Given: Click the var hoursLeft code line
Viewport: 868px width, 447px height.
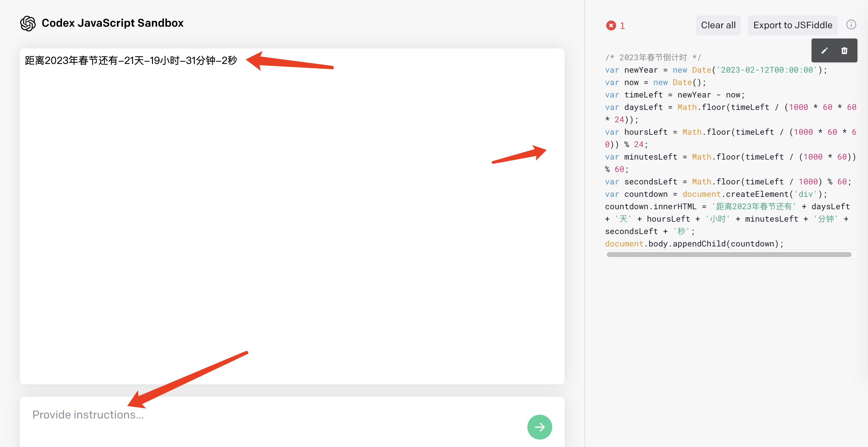Looking at the screenshot, I should tap(731, 138).
